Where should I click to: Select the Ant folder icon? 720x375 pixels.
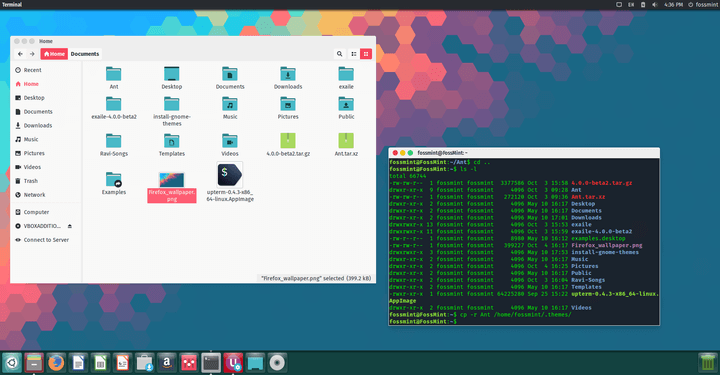[x=113, y=74]
